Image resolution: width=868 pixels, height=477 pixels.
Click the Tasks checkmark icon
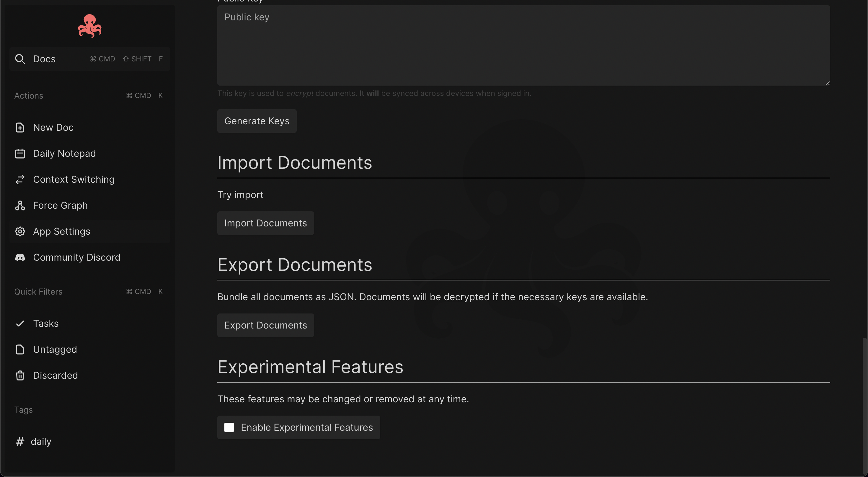click(20, 324)
